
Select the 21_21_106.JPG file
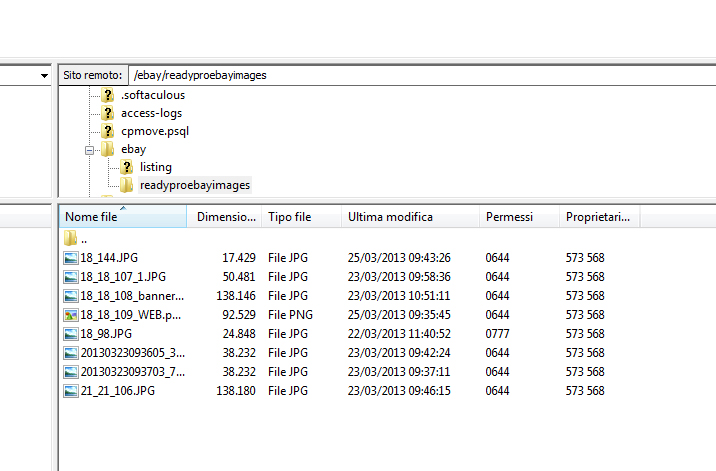click(117, 391)
